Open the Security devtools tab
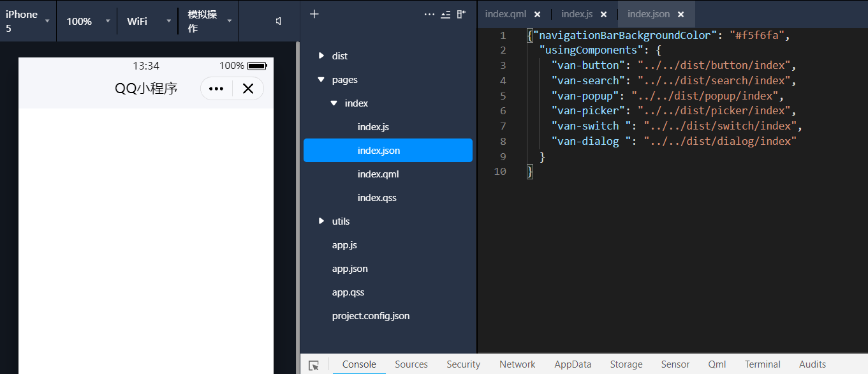Image resolution: width=868 pixels, height=374 pixels. (463, 364)
